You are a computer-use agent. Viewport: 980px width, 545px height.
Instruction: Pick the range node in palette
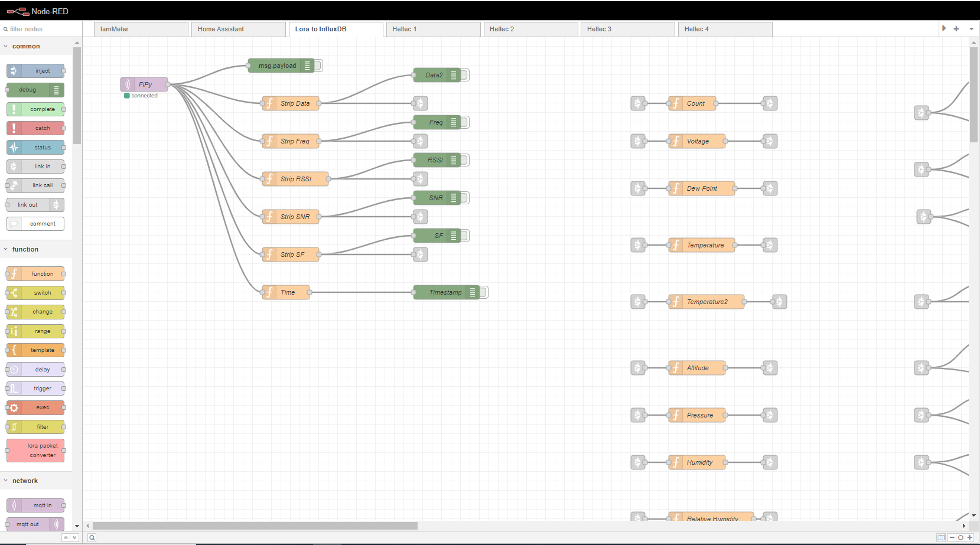click(x=35, y=331)
